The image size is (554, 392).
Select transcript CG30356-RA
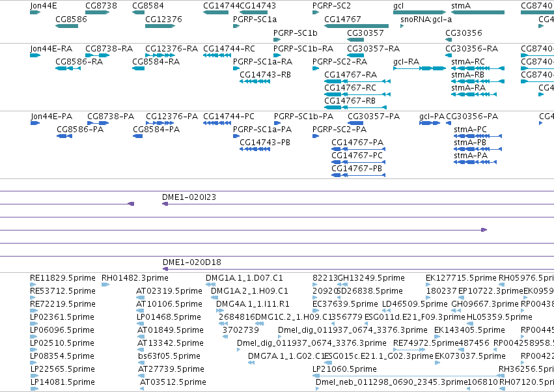coord(472,48)
